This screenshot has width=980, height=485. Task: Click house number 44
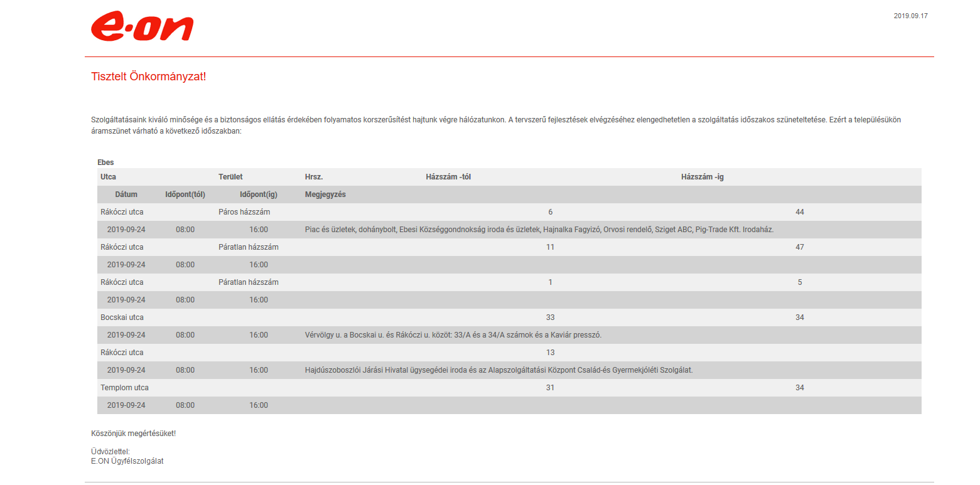click(800, 212)
